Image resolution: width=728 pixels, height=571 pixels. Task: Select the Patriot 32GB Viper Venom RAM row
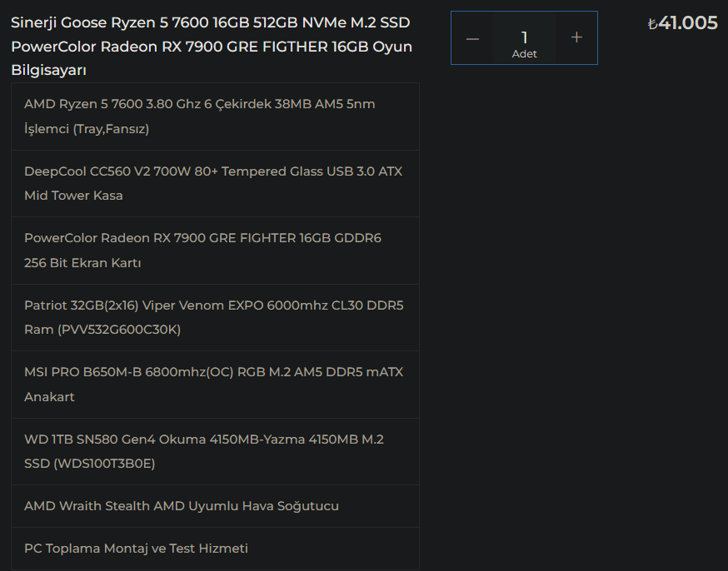pyautogui.click(x=216, y=317)
